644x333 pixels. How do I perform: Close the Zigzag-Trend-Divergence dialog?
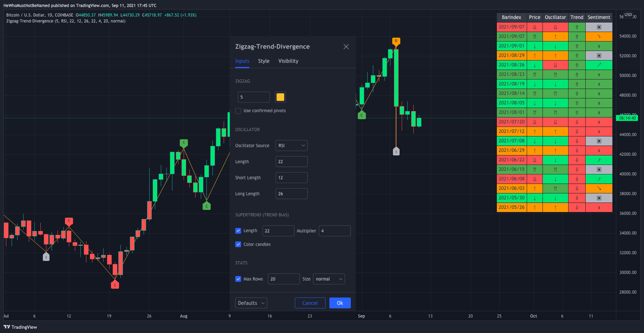tap(346, 47)
